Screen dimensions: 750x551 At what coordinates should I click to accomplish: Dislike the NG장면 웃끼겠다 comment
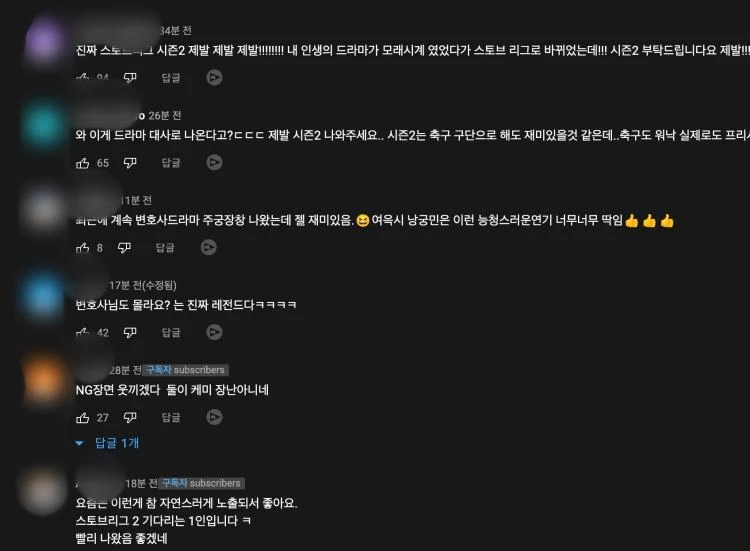point(130,418)
